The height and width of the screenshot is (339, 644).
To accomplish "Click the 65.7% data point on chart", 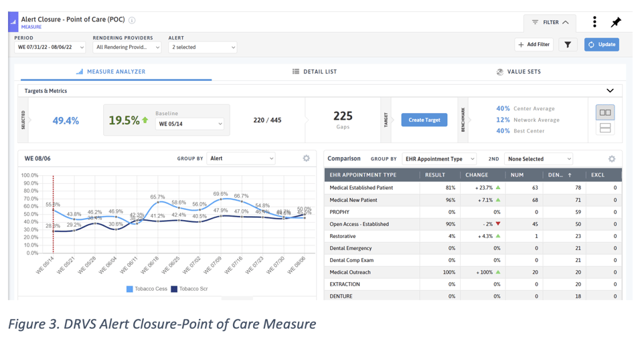I will pos(158,203).
